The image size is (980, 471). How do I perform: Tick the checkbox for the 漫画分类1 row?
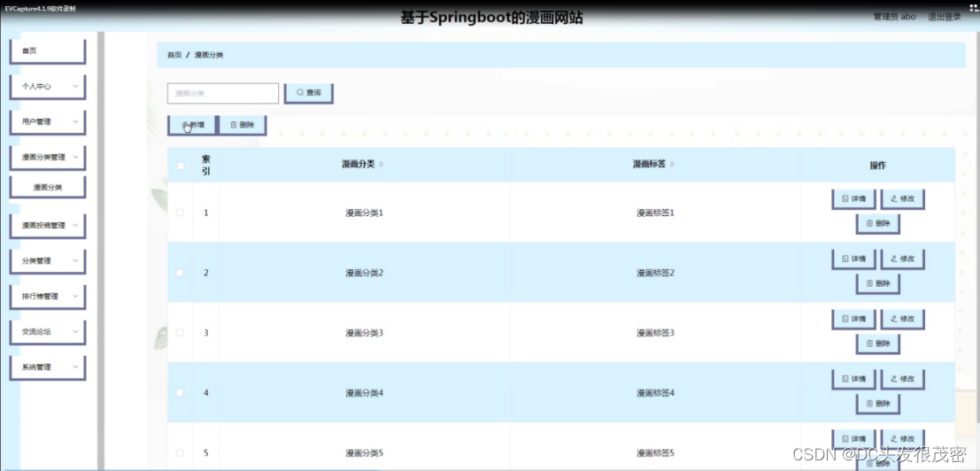tap(180, 212)
